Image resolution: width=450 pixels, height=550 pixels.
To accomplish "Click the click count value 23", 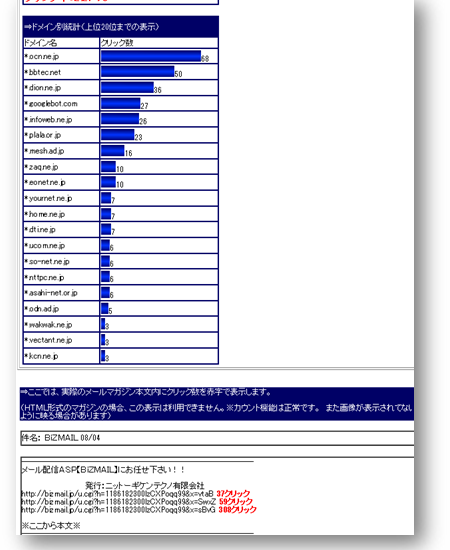I will 139,137.
